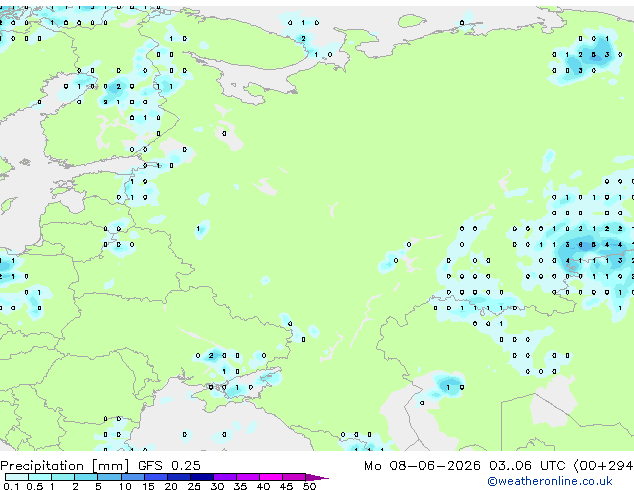Click the 0.1–0.5 mm palest legend swatch
Screen dimensions: 634x490
pyautogui.click(x=17, y=477)
